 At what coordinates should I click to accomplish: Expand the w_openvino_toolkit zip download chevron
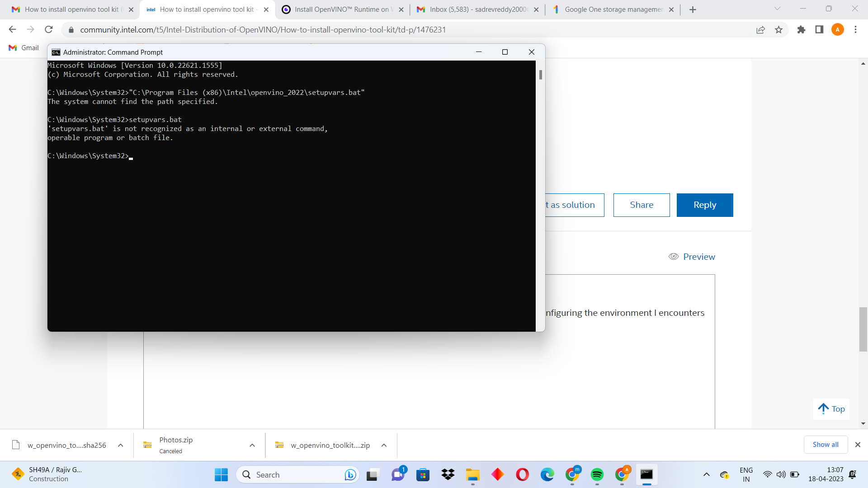click(x=384, y=445)
